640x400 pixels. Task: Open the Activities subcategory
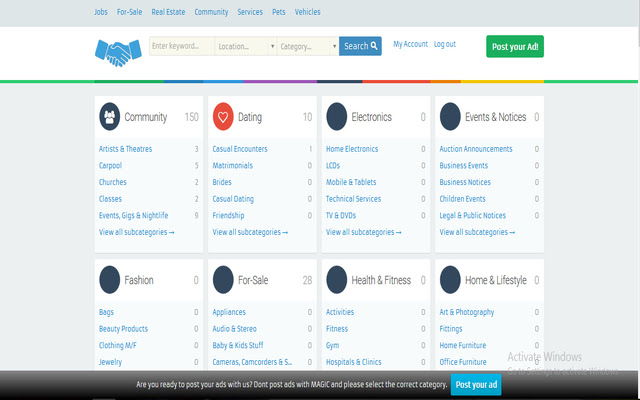pos(340,312)
